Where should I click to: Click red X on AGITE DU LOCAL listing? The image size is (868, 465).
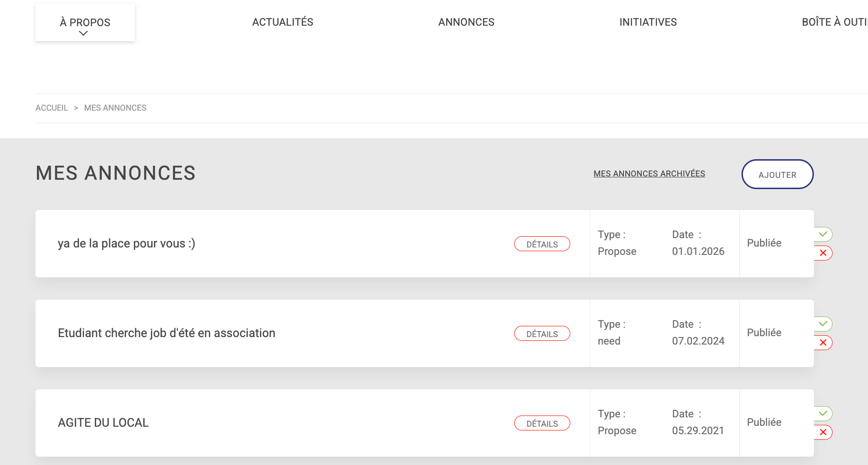823,432
